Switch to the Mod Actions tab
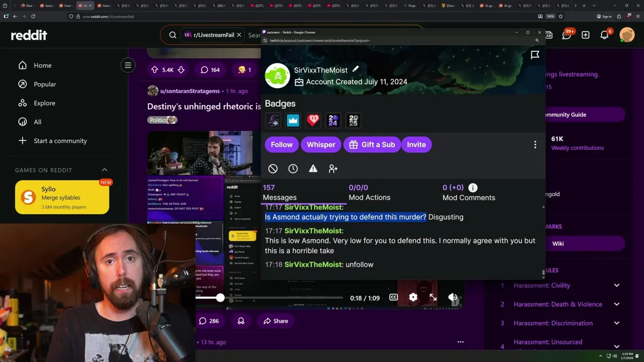644x362 pixels. pos(369,193)
